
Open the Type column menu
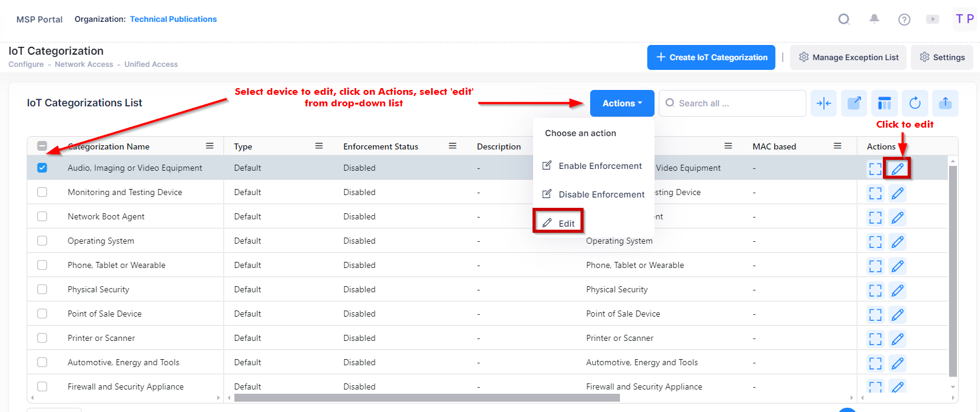click(319, 146)
